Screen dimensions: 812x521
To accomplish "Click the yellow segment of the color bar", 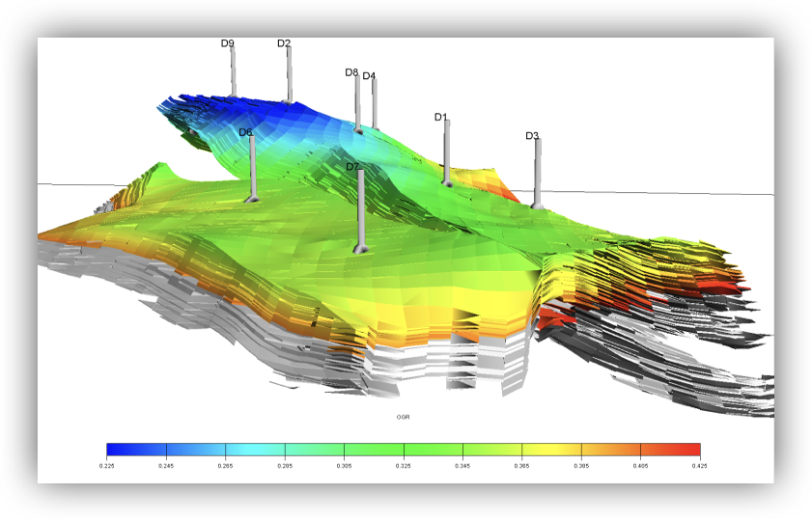I will [x=565, y=450].
